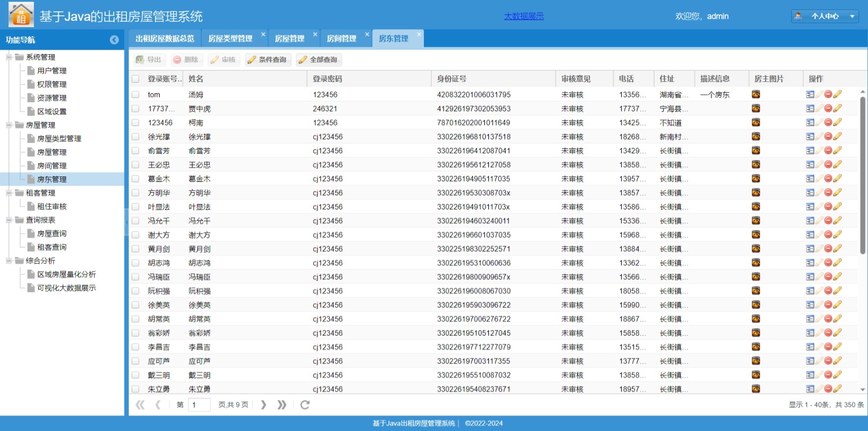Viewport: 868px width, 431px height.
Task: Check the box for 贾中虎 row
Action: point(135,108)
